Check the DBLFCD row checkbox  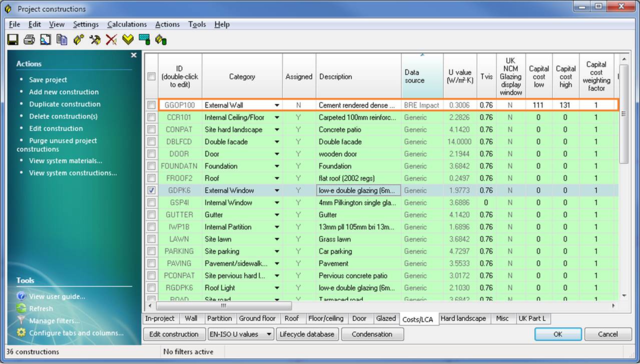pyautogui.click(x=151, y=142)
